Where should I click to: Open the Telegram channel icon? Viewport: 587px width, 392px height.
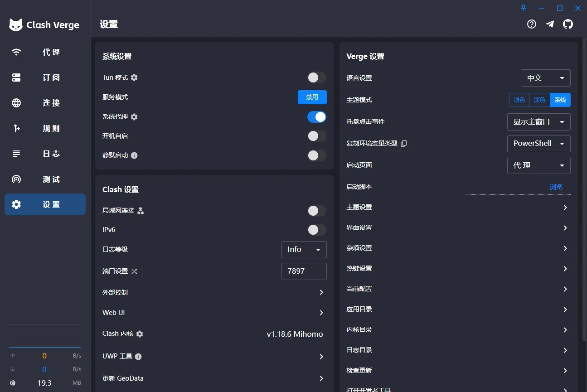point(550,24)
